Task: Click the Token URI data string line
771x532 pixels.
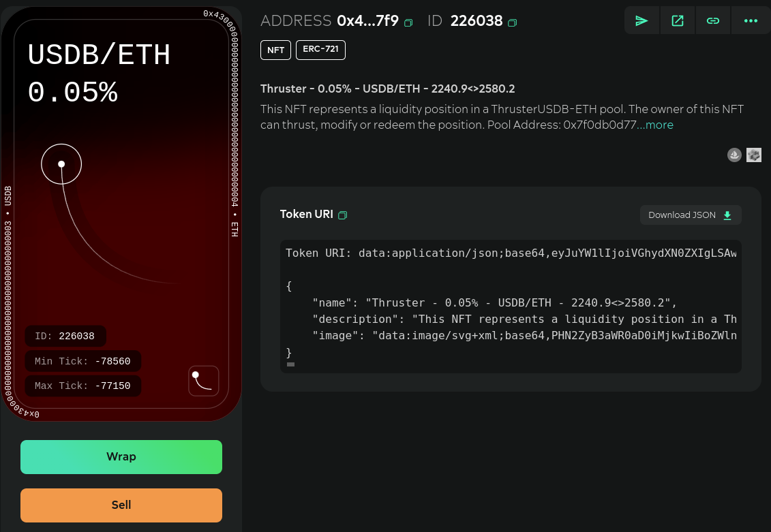Action: click(511, 253)
